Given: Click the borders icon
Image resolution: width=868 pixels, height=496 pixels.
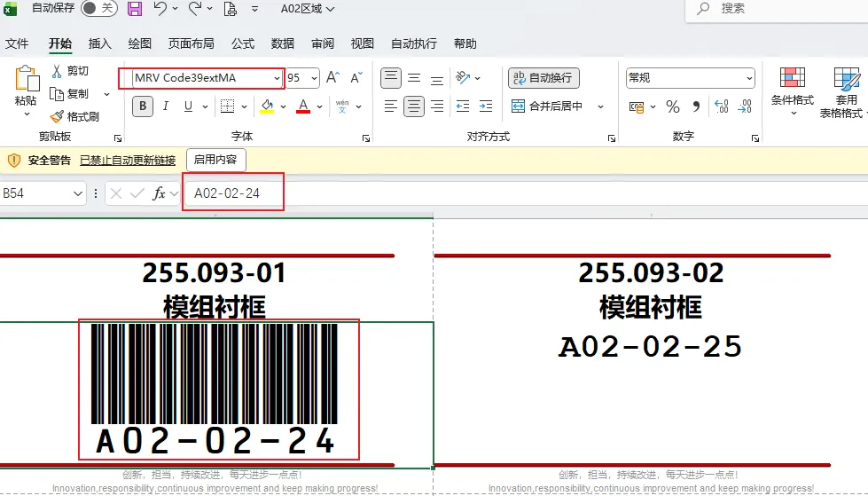Looking at the screenshot, I should tap(227, 106).
